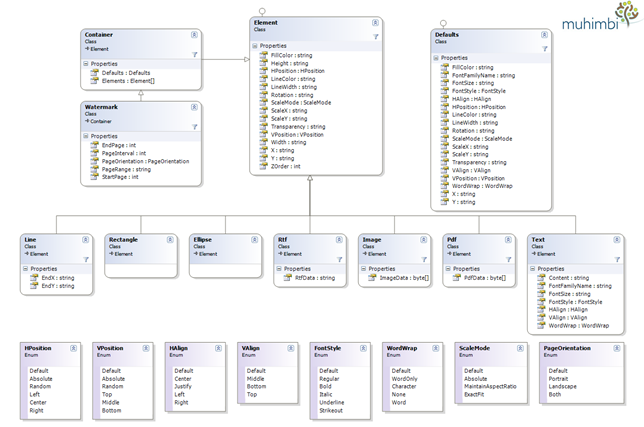The image size is (644, 427).
Task: Select Transparency : string in Element class
Action: 298,126
